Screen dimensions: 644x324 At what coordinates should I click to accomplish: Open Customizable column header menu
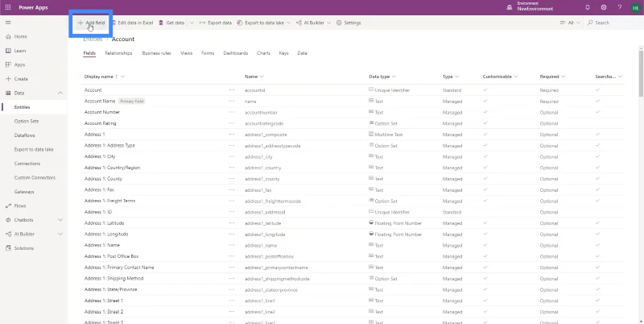[500, 77]
